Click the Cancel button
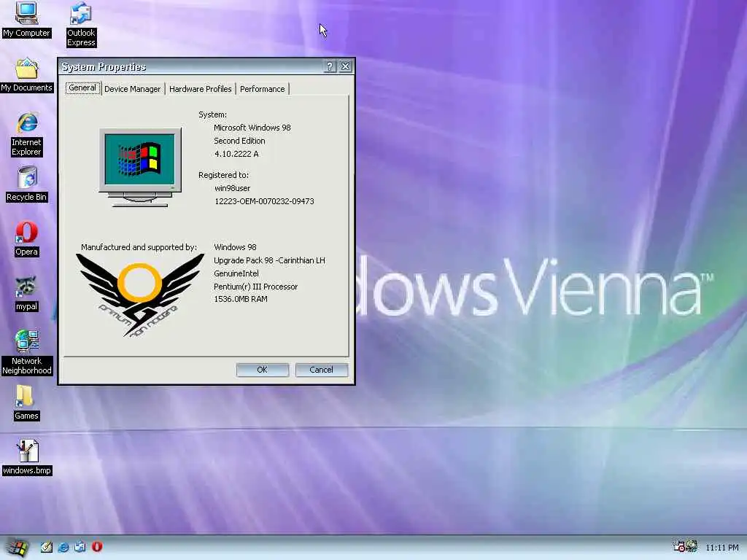 point(321,370)
